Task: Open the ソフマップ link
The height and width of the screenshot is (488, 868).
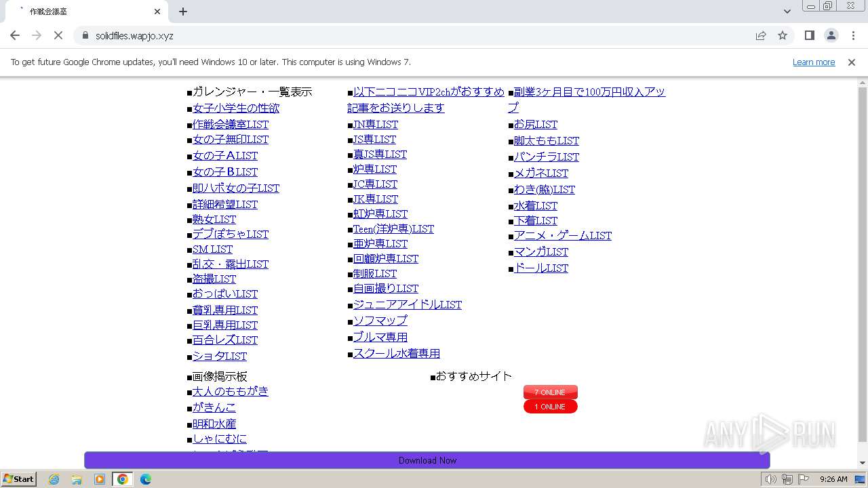Action: click(380, 321)
